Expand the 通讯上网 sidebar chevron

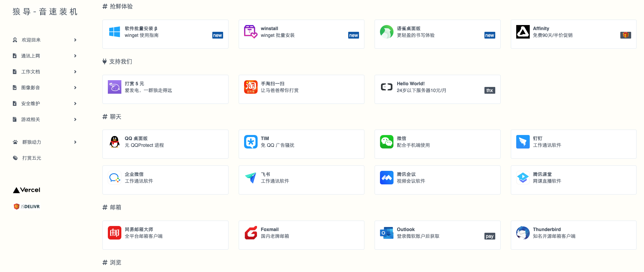point(75,56)
